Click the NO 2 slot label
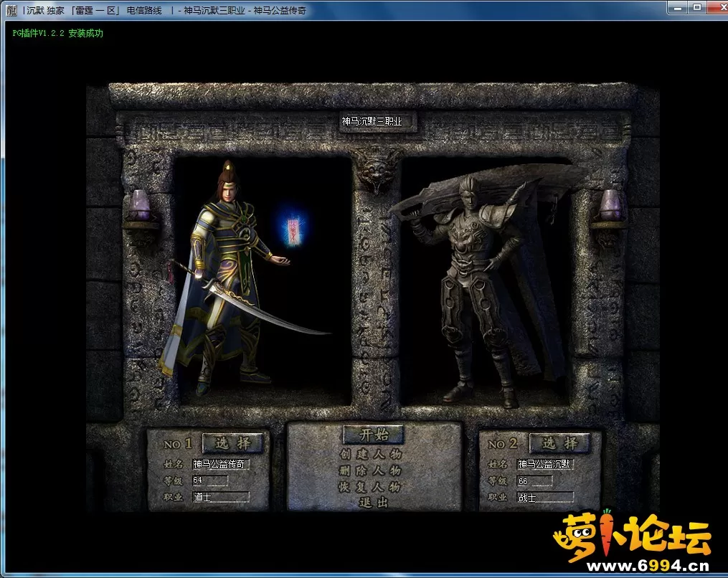Image resolution: width=728 pixels, height=578 pixels. 502,445
